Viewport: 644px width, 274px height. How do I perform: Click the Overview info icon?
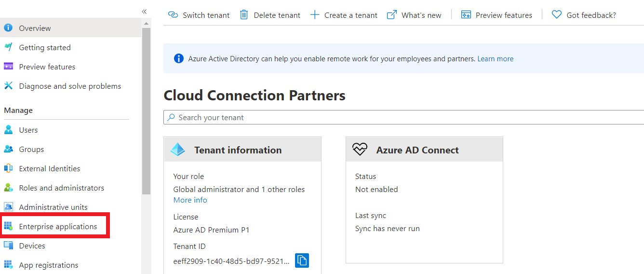point(8,28)
